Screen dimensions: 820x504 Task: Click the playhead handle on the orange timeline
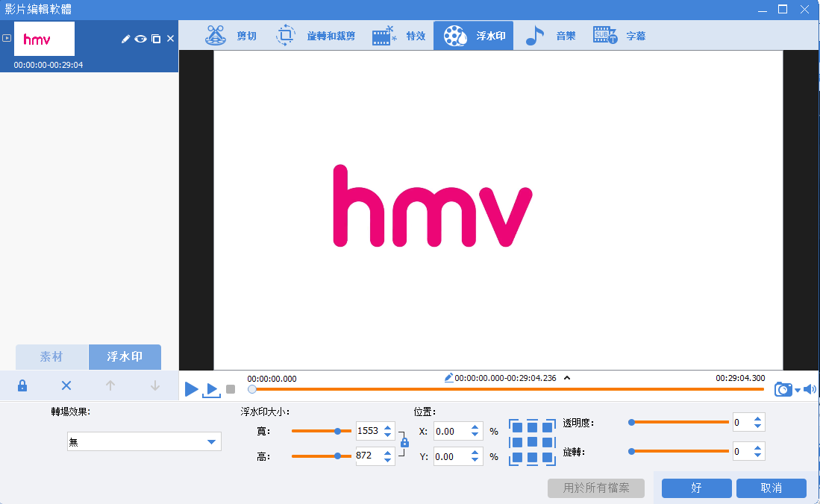click(x=252, y=389)
